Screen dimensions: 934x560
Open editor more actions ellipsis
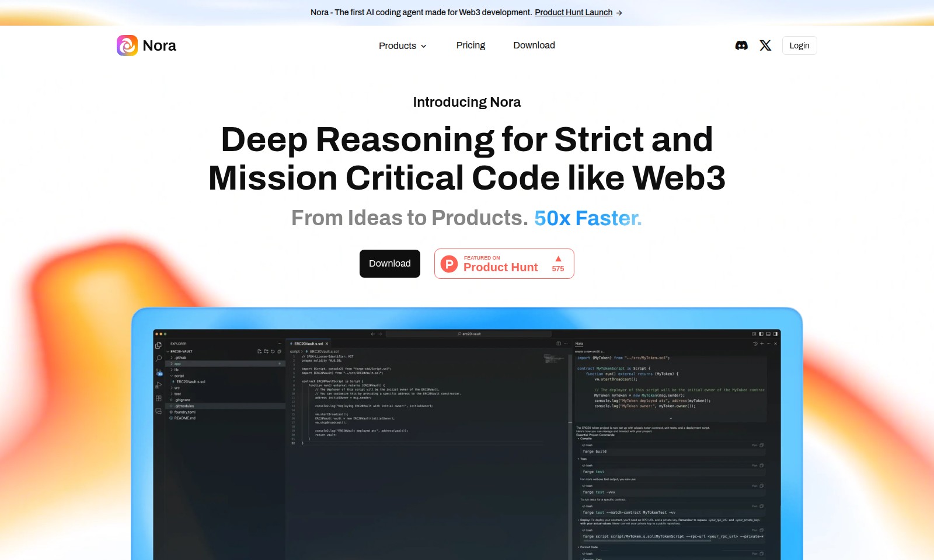565,344
